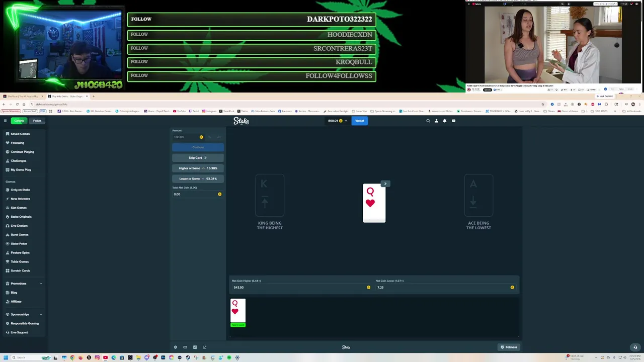The image size is (644, 362).
Task: Bet Lower or Same 92.31%
Action: [198, 178]
